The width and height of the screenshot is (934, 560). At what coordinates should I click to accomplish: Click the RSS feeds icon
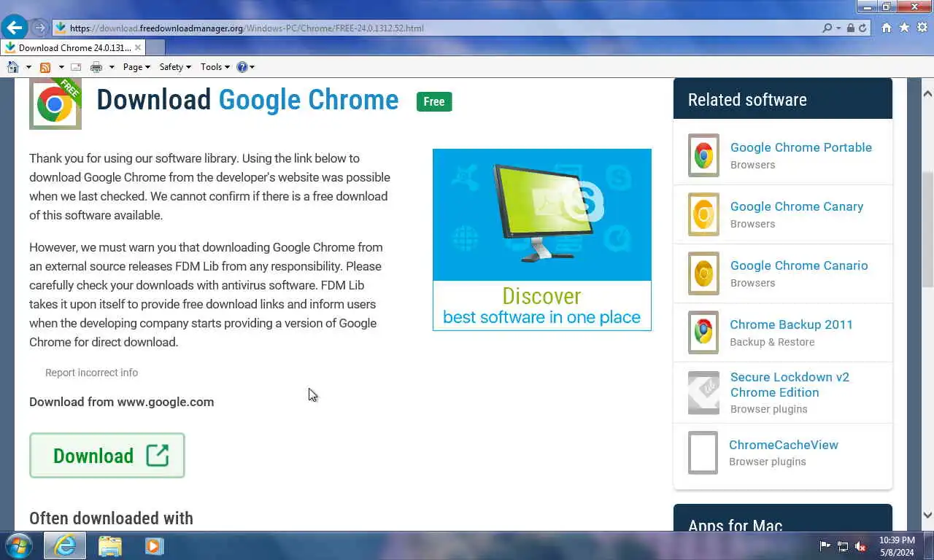45,67
